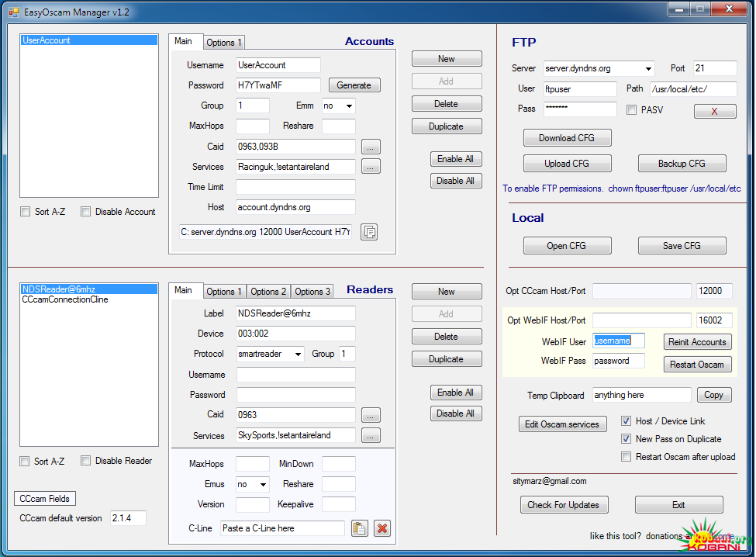Click Backup CFG button
Image resolution: width=756 pixels, height=557 pixels.
tap(682, 164)
